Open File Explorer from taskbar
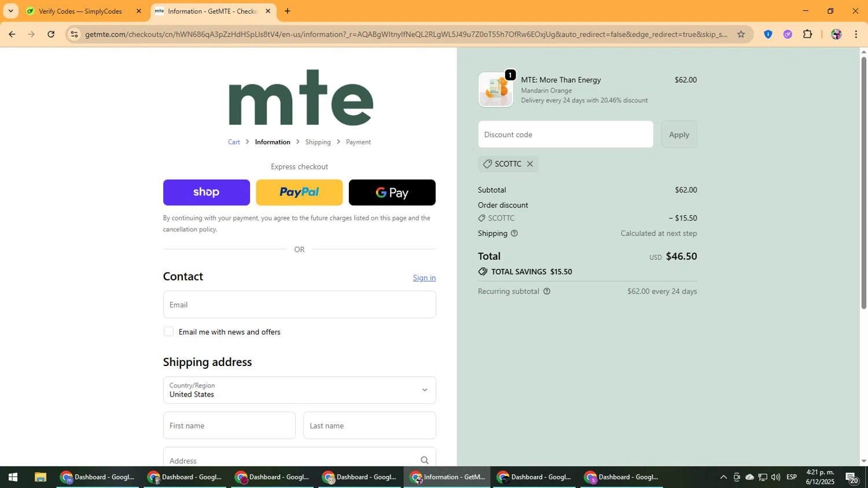 pyautogui.click(x=40, y=477)
